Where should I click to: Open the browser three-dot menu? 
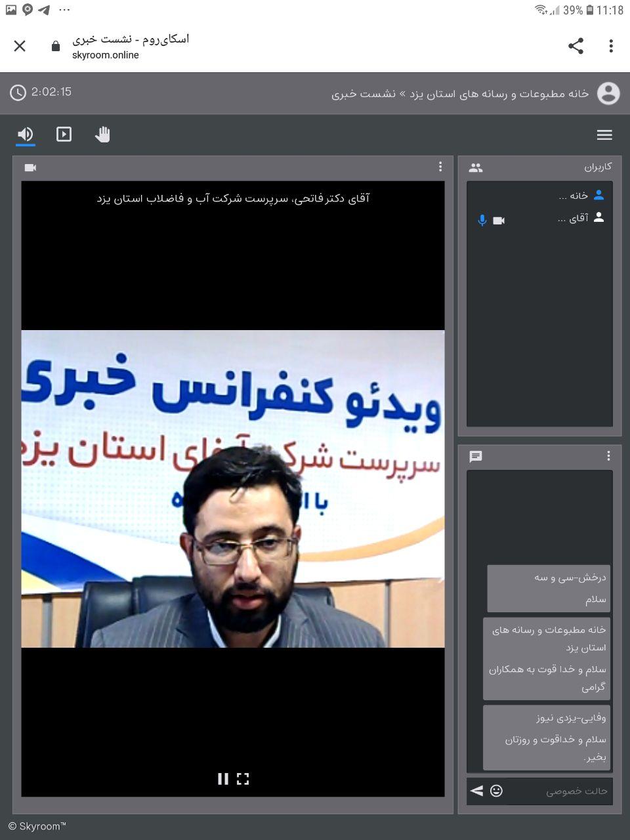pos(611,46)
